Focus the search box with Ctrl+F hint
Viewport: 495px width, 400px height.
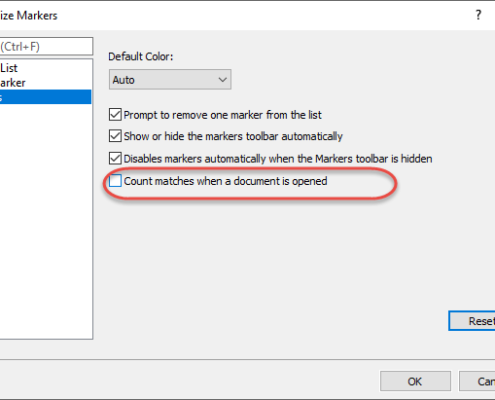pyautogui.click(x=46, y=46)
